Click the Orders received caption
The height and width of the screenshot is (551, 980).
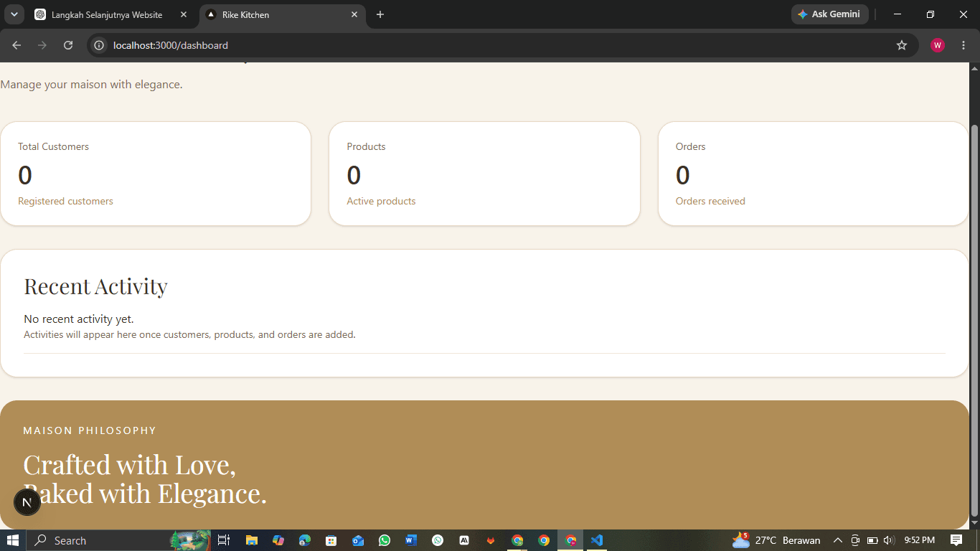tap(710, 201)
